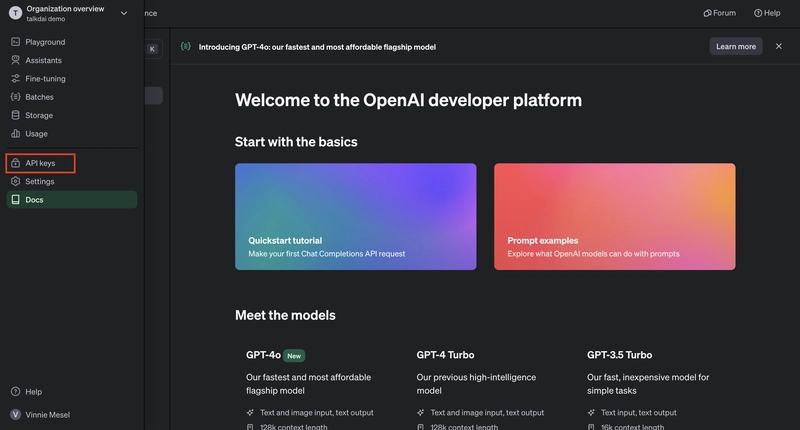Click the organization avatar T icon
Image resolution: width=800 pixels, height=430 pixels.
click(x=15, y=13)
